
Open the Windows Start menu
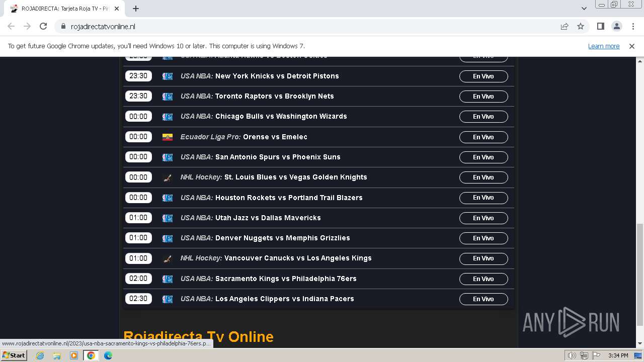click(x=14, y=355)
